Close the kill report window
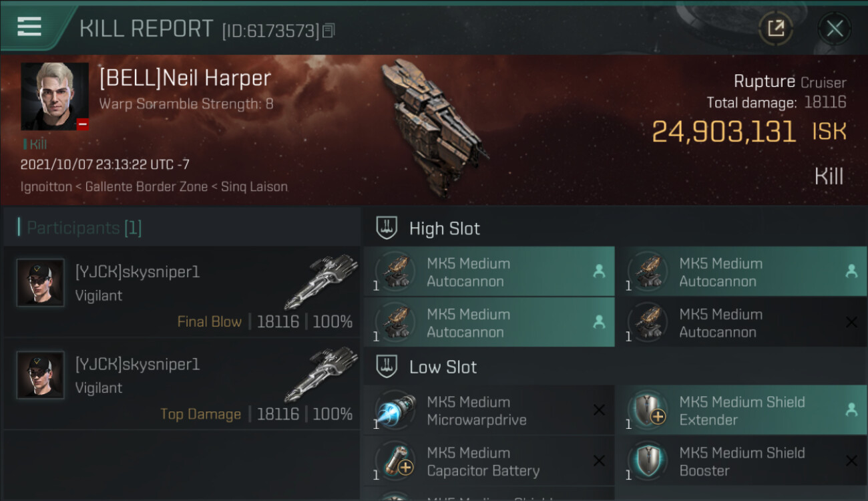This screenshot has height=501, width=868. pyautogui.click(x=835, y=28)
